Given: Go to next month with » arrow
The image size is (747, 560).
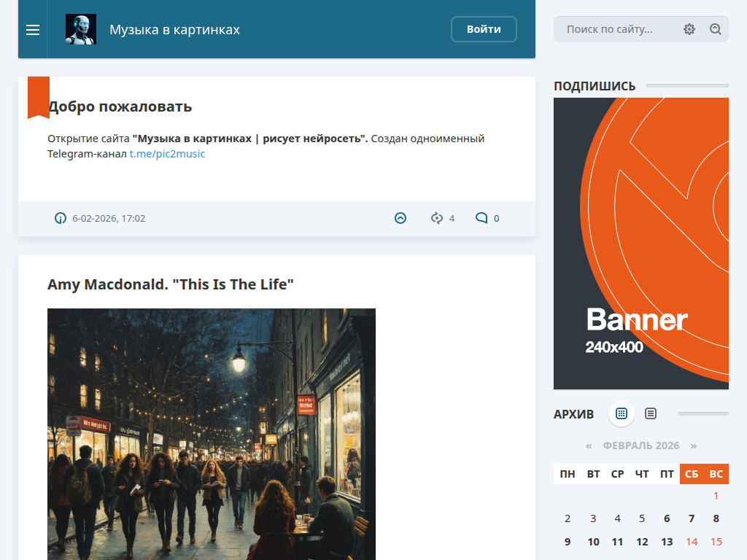Looking at the screenshot, I should pos(694,446).
